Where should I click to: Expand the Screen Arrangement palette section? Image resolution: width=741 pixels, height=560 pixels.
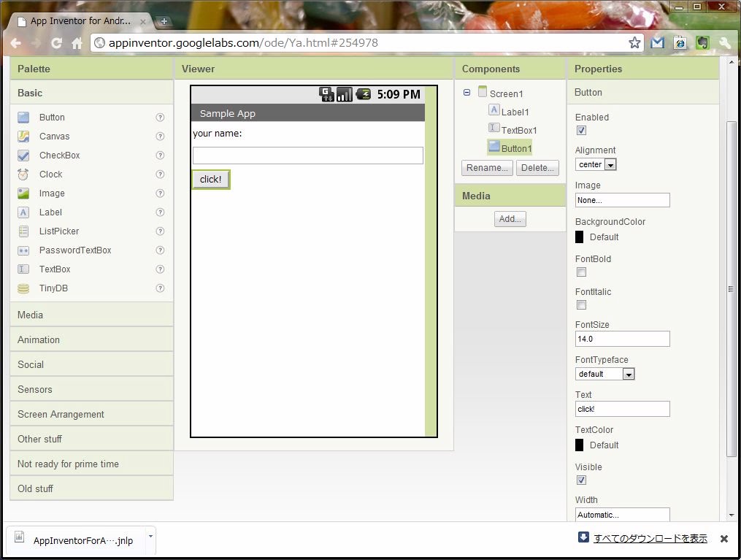pyautogui.click(x=61, y=414)
